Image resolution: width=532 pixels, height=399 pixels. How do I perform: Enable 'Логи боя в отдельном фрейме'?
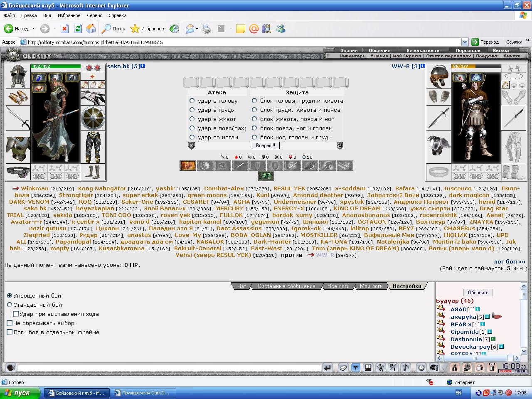(10, 332)
